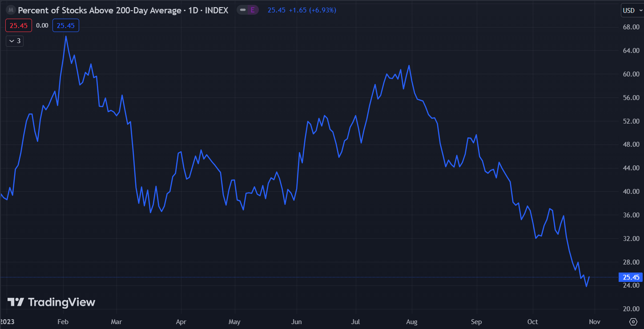Toggle the grey dash market status pill

[243, 10]
